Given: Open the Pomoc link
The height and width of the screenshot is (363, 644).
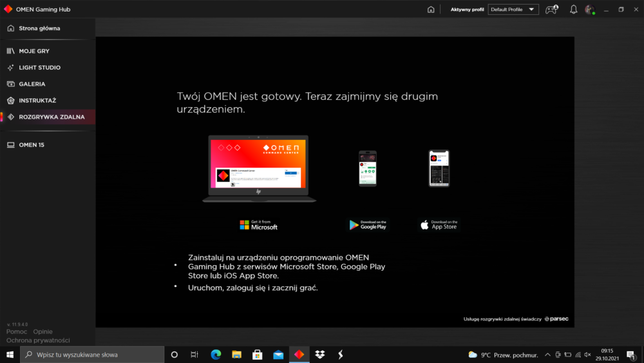Looking at the screenshot, I should (17, 331).
